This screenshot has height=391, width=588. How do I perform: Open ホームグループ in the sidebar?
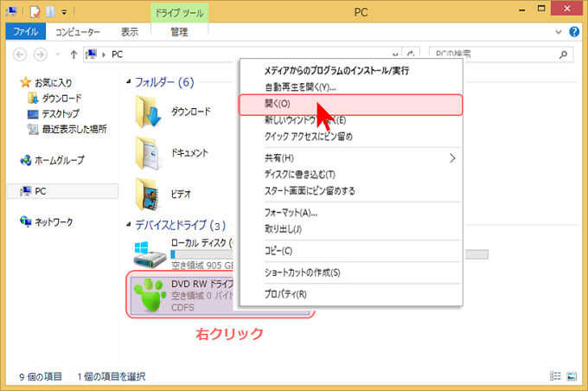[x=59, y=160]
